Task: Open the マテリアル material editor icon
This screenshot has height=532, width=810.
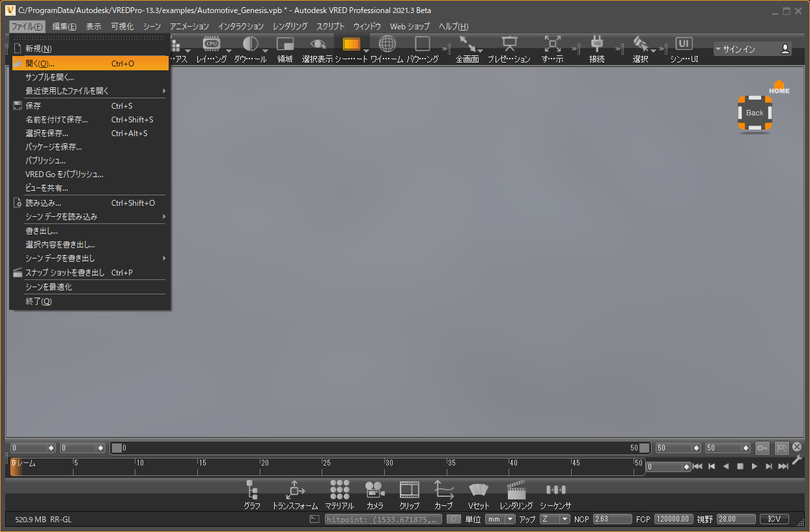Action: [x=339, y=490]
